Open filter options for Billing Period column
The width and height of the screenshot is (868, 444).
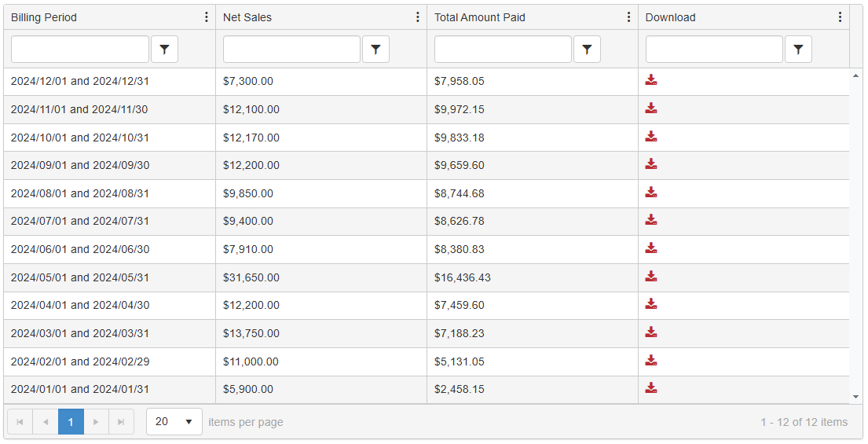tap(164, 50)
